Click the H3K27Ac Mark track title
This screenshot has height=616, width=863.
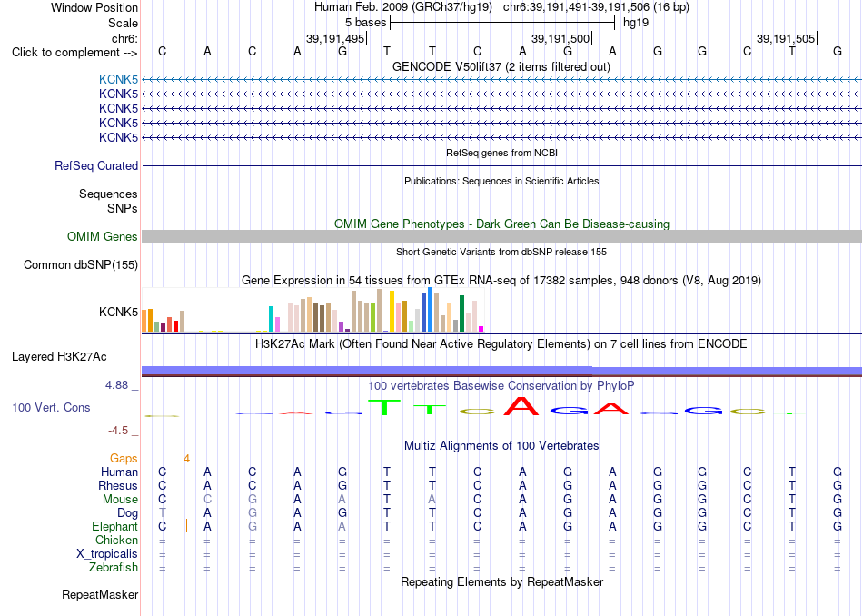pyautogui.click(x=501, y=344)
